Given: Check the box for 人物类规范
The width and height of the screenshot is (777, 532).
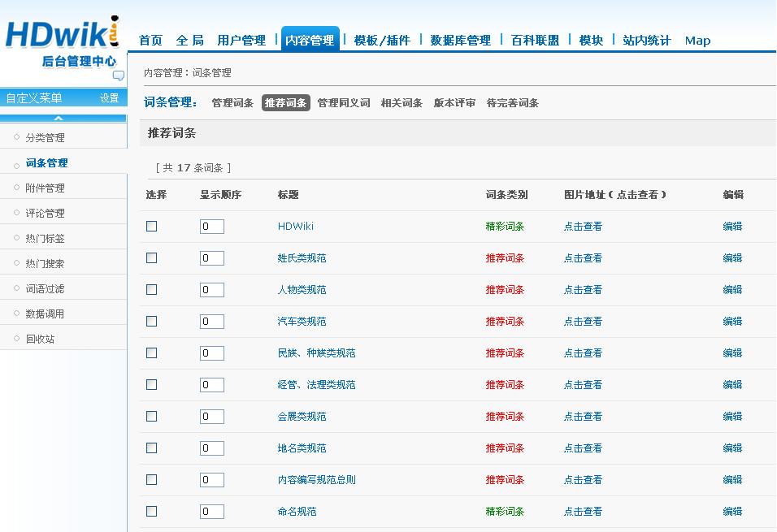Looking at the screenshot, I should [152, 290].
